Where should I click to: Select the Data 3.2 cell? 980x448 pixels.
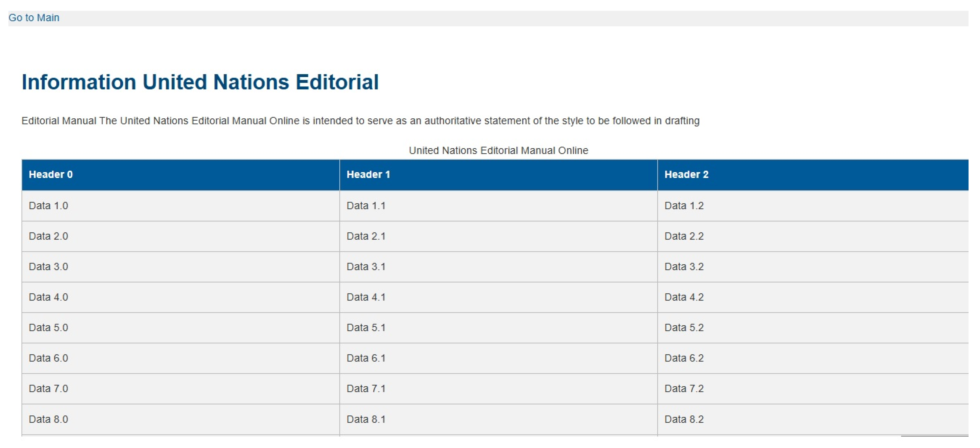click(x=813, y=267)
